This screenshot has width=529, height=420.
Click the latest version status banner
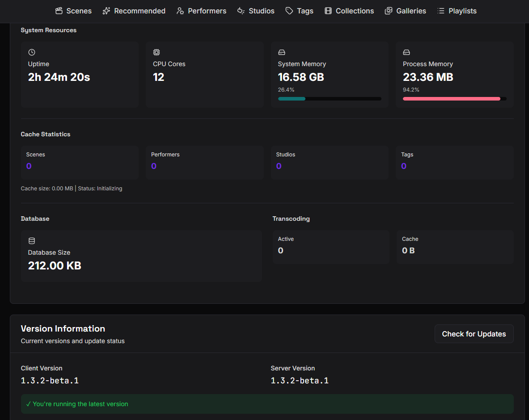click(267, 404)
